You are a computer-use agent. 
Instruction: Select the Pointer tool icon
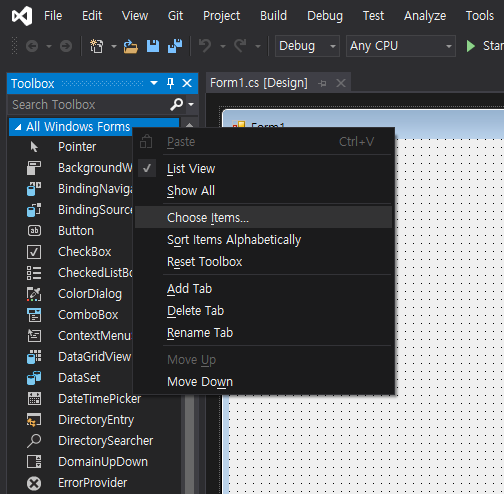34,147
